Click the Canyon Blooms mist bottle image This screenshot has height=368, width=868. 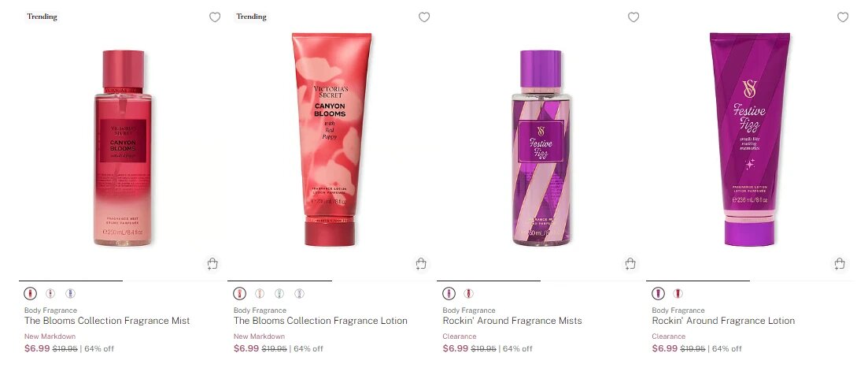click(123, 148)
